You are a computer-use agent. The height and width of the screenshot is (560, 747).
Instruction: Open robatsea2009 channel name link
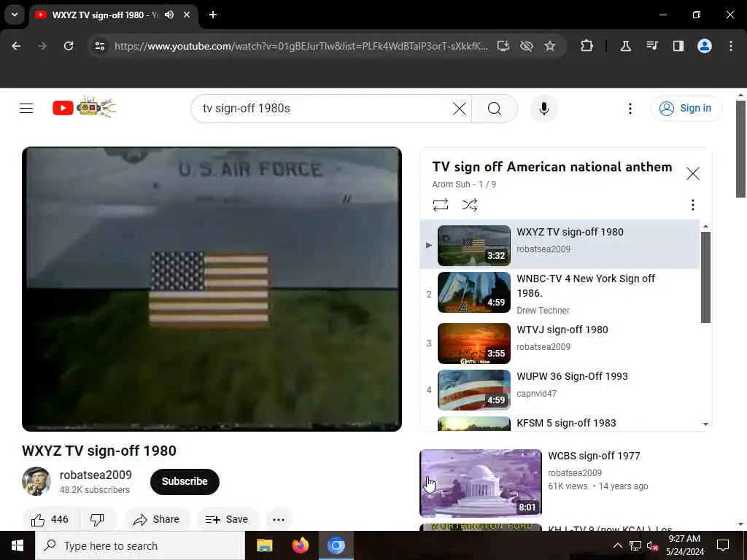pyautogui.click(x=96, y=475)
